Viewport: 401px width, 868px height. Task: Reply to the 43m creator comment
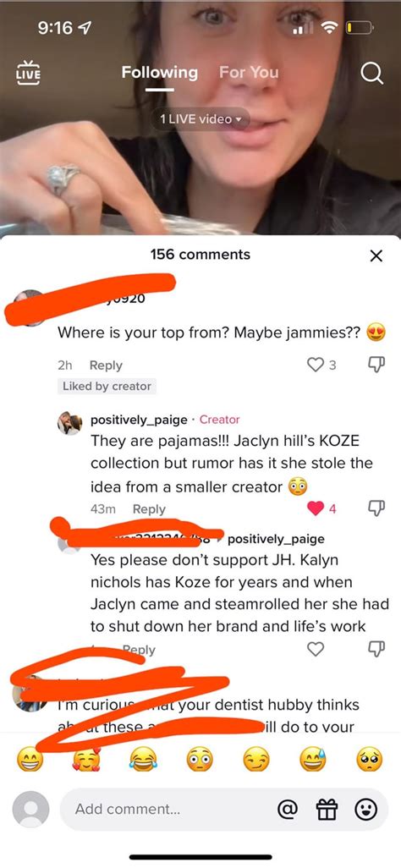pos(149,508)
